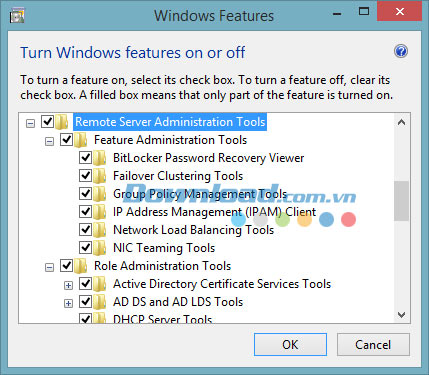Click folder icon beside Group Policy Management Tools
Viewport: 429px width, 375px height.
pyautogui.click(x=100, y=194)
